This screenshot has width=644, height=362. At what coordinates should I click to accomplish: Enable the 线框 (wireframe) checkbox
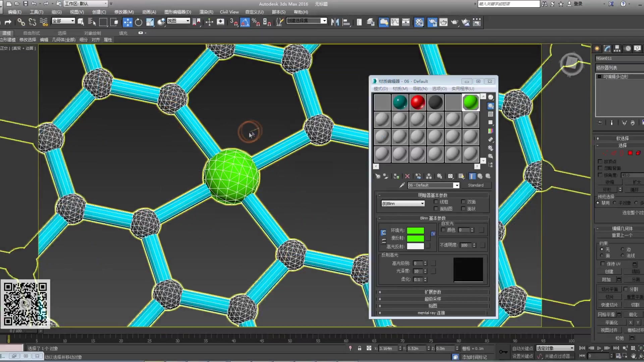tap(436, 202)
